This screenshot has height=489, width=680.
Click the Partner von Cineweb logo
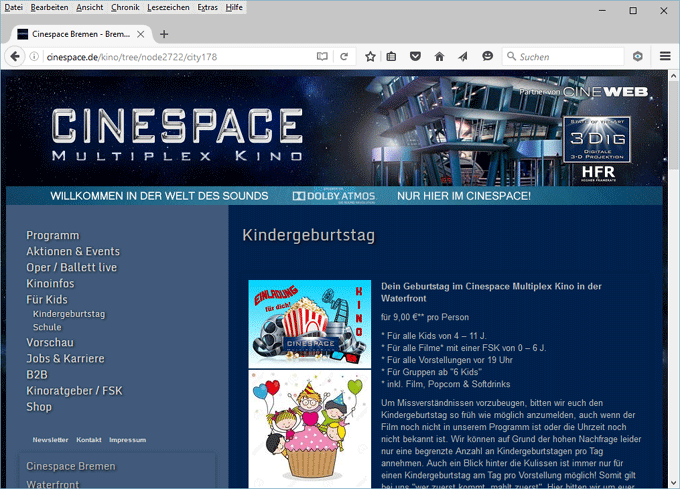point(584,92)
